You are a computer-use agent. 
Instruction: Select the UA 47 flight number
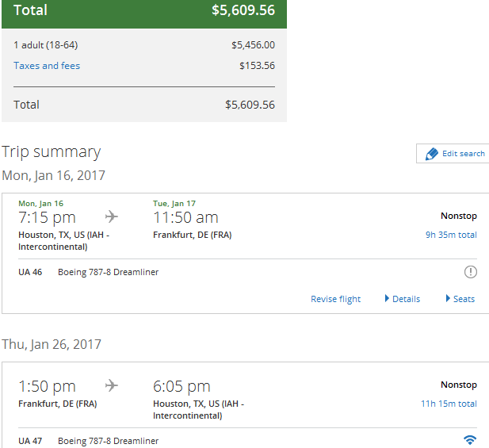point(30,441)
